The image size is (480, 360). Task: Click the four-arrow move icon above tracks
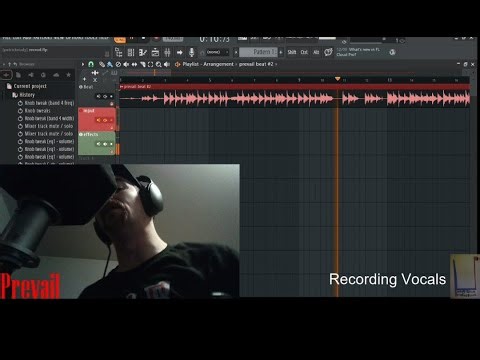pos(95,72)
